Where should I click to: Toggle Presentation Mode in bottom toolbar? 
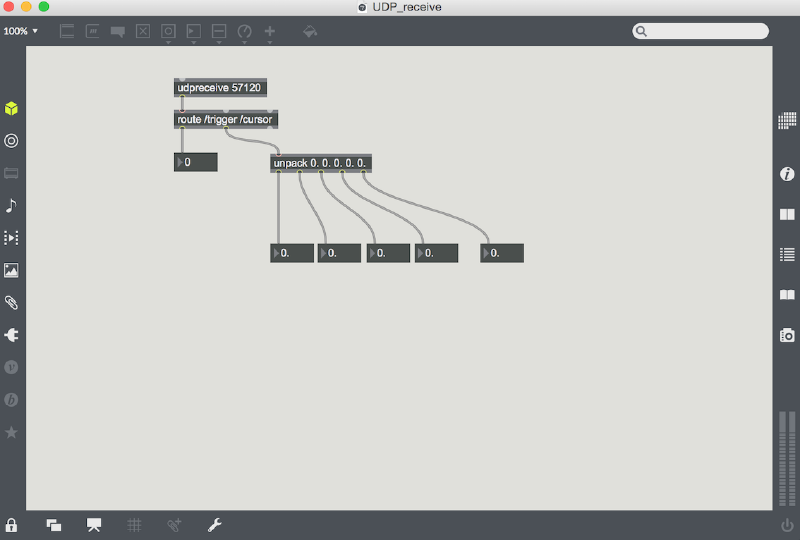point(94,524)
